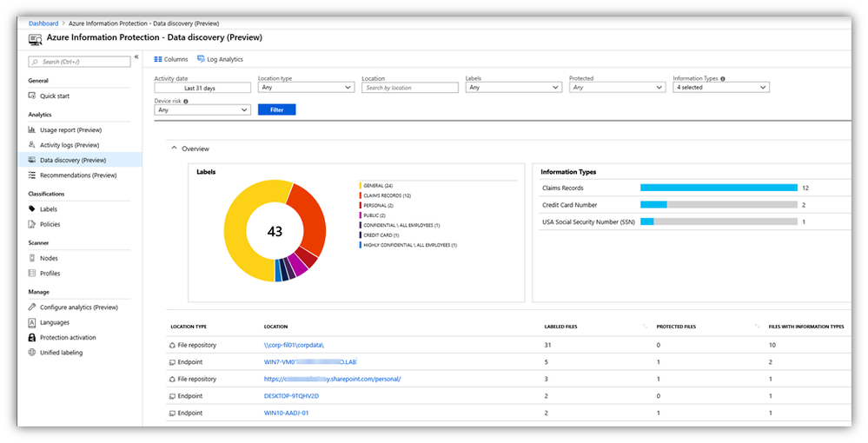The height and width of the screenshot is (443, 868).
Task: Click the endpoint icon for WIN10-AADJ-01 row
Action: [x=172, y=413]
